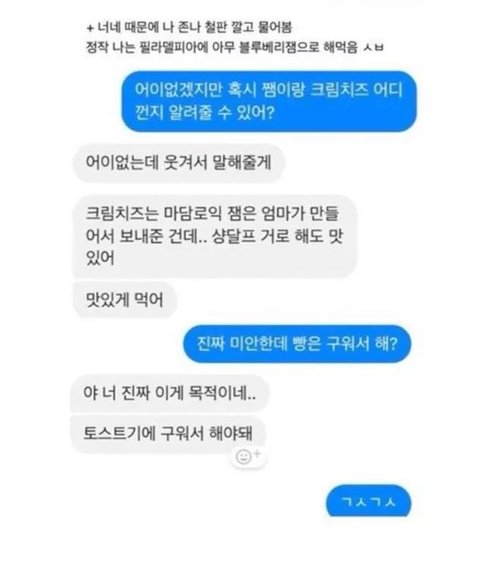Tap the gray bubble 어이없는데 웃겨서 말해줄게

(x=178, y=163)
